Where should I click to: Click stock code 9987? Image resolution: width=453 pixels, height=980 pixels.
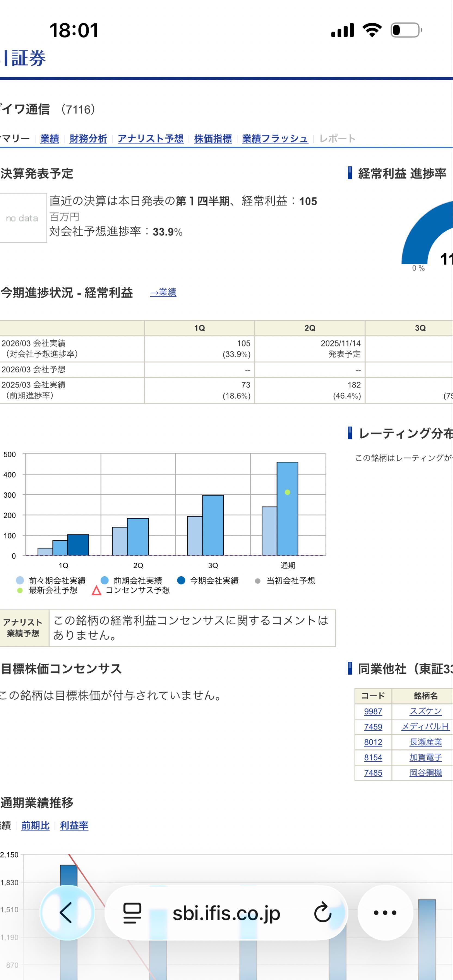click(373, 712)
